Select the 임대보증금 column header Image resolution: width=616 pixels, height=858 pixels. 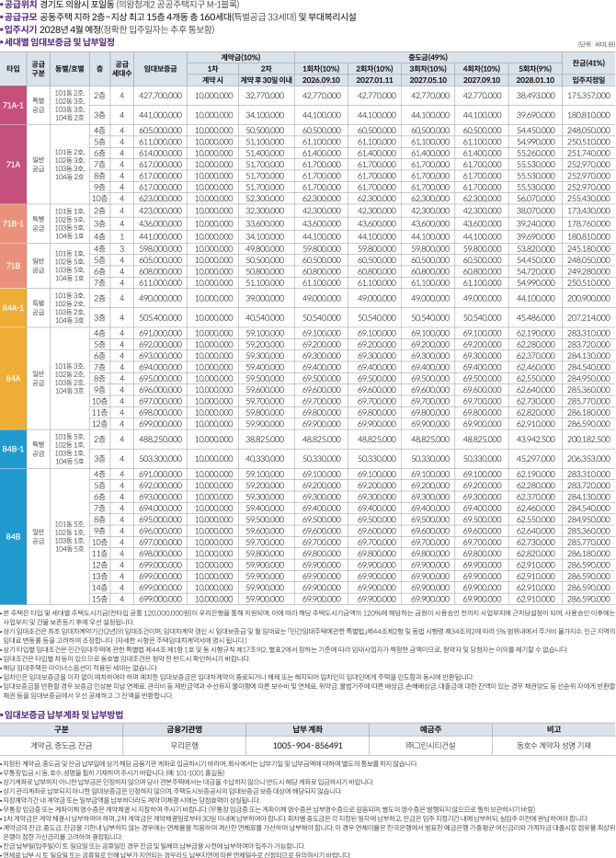(147, 68)
